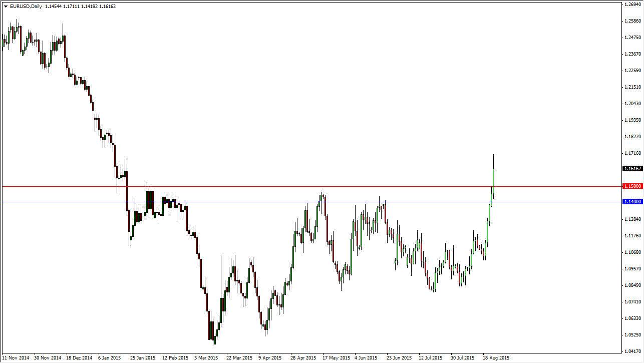
Task: Click the 1.26940 price axis label
Action: (632, 5)
